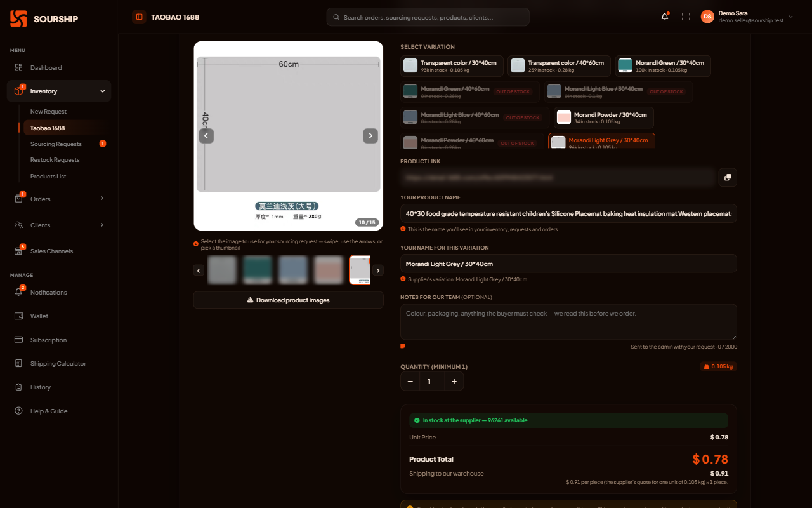Toggle fullscreen mode icon

[686, 17]
